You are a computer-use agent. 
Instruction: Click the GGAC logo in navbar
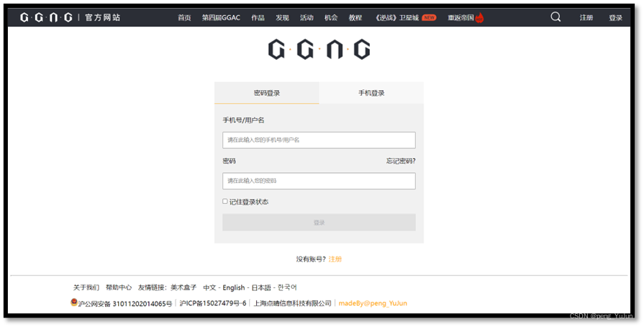(x=46, y=17)
